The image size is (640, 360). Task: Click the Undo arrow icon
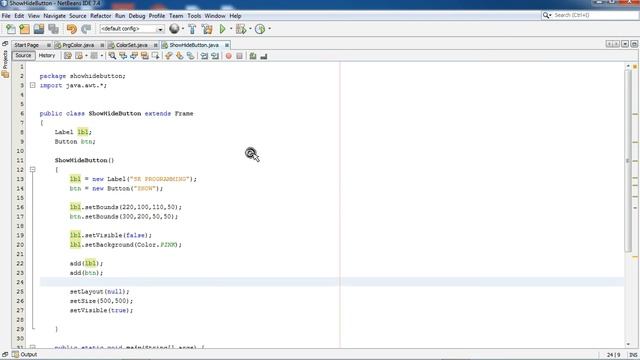(x=72, y=29)
